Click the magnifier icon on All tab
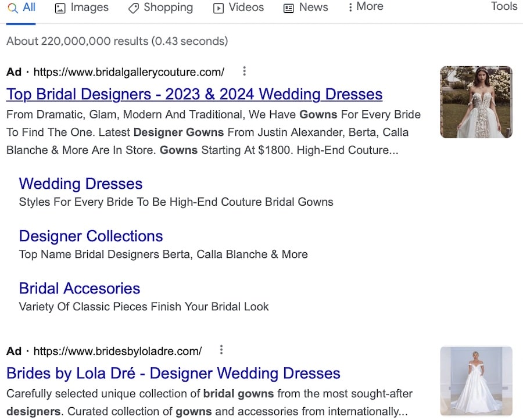 13,8
